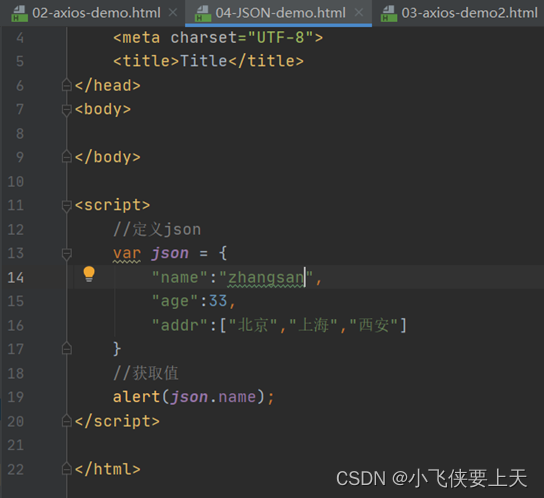Click the alert function call on line 19
Screen dimensions: 544x498
(136, 397)
